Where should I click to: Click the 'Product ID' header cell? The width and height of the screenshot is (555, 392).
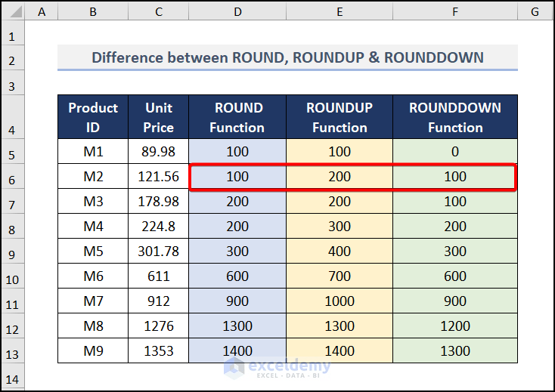[93, 117]
